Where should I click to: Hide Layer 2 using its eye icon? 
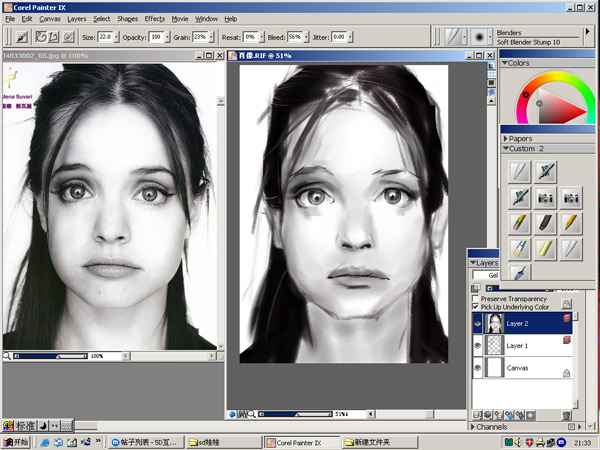tap(478, 323)
